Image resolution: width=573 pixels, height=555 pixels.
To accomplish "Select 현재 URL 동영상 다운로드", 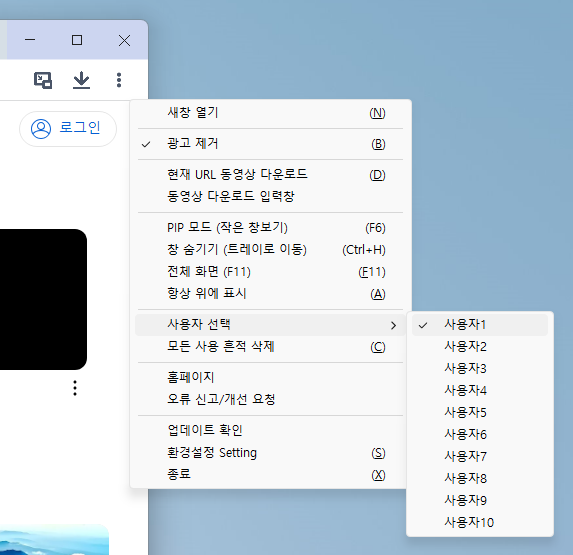I will tap(270, 175).
